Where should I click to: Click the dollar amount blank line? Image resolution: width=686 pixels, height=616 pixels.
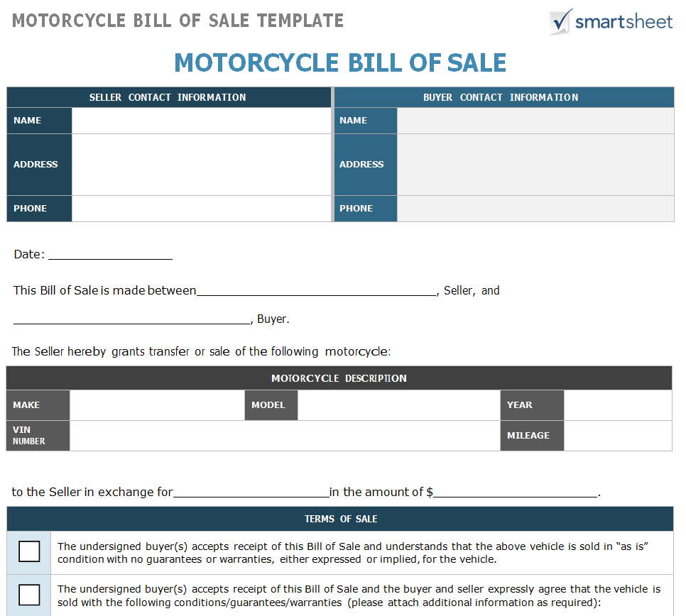(516, 493)
